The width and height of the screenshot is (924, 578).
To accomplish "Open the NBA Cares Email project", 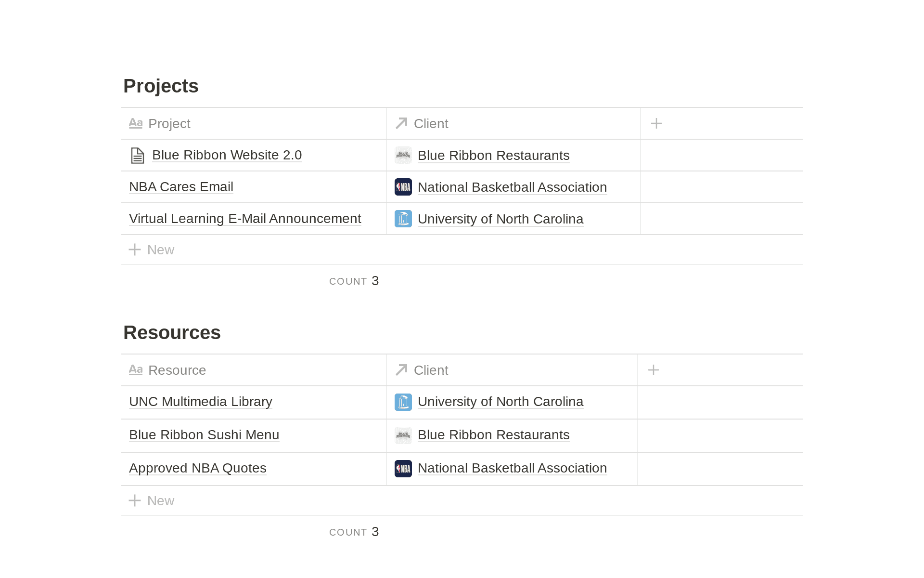I will point(181,187).
